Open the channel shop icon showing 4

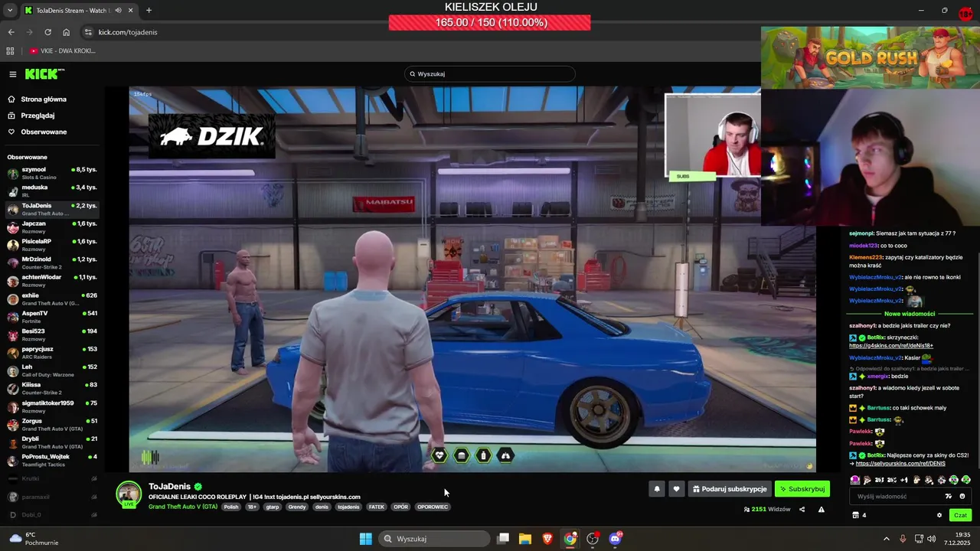(859, 515)
